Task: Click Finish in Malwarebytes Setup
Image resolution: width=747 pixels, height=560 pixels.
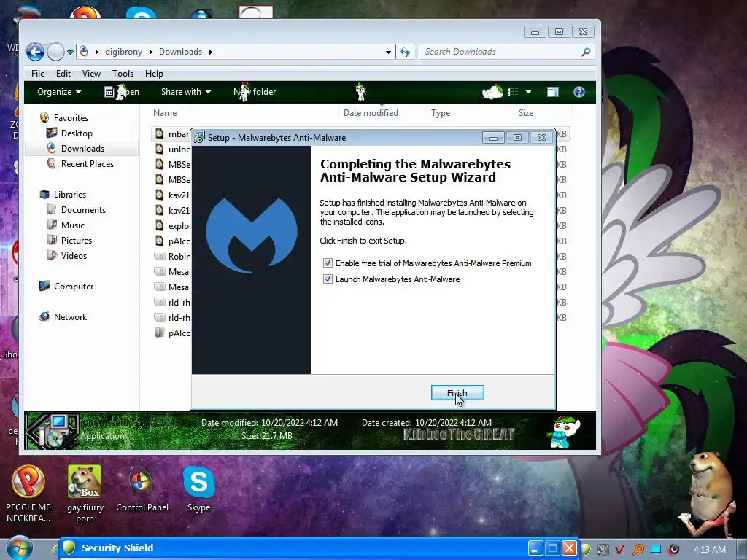Action: [457, 393]
